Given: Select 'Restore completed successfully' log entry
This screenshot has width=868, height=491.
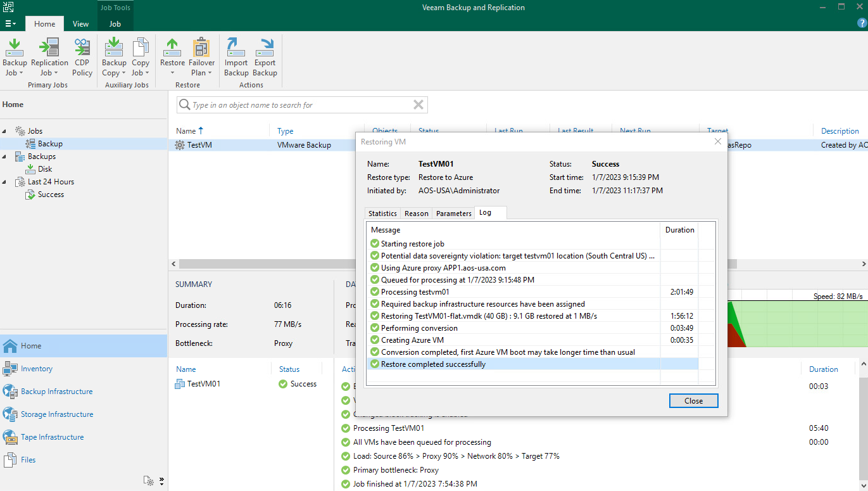Looking at the screenshot, I should point(532,364).
